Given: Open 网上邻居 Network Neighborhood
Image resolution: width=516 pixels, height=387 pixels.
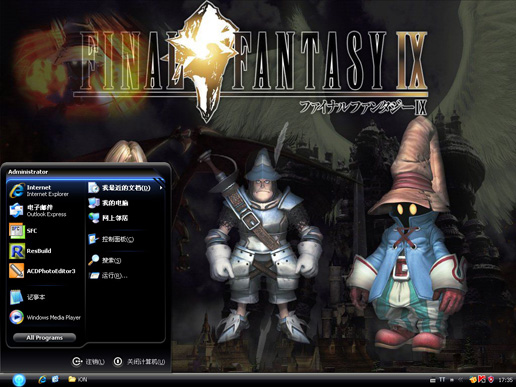Looking at the screenshot, I should pos(108,218).
